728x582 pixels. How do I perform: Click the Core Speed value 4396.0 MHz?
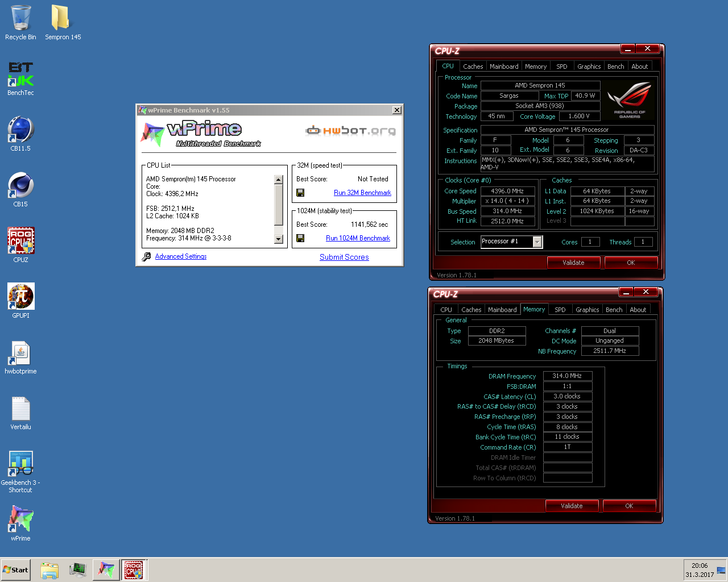click(x=507, y=191)
